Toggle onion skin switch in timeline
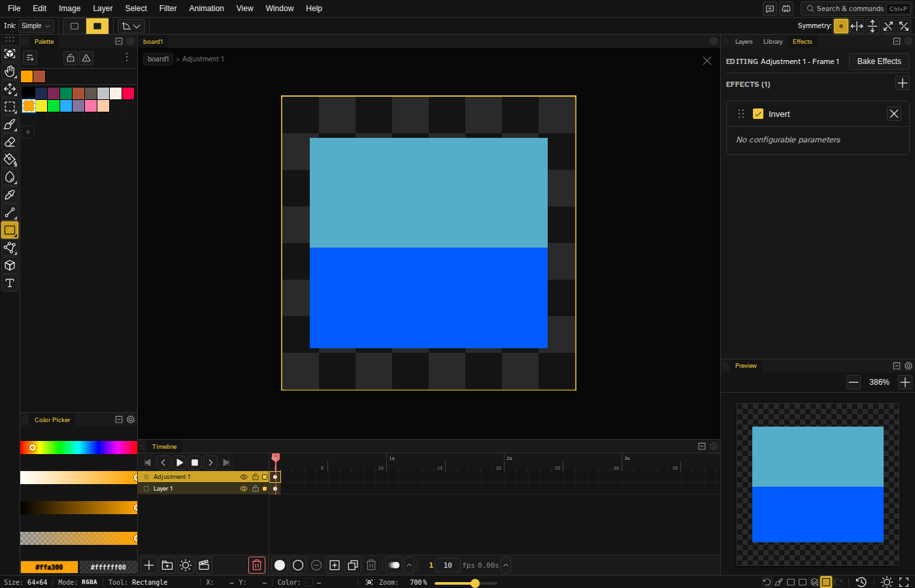 point(394,565)
